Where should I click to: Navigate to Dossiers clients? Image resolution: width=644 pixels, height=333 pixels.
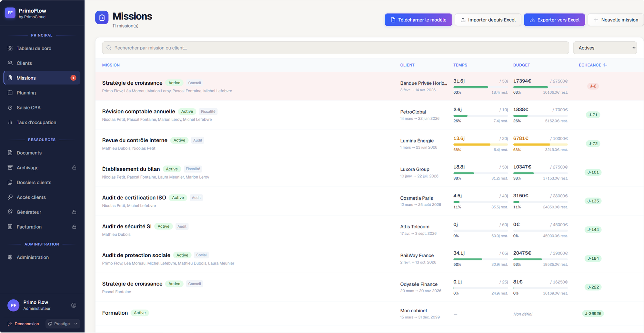[42, 182]
